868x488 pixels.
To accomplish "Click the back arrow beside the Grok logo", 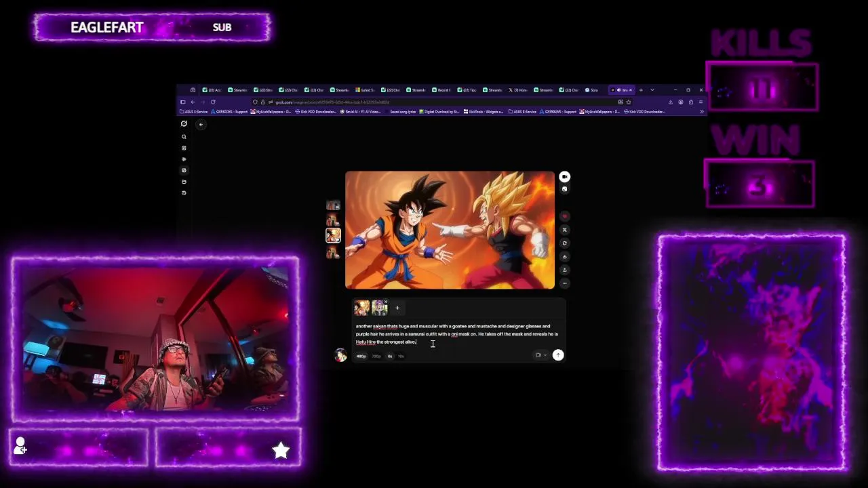I will pyautogui.click(x=201, y=124).
